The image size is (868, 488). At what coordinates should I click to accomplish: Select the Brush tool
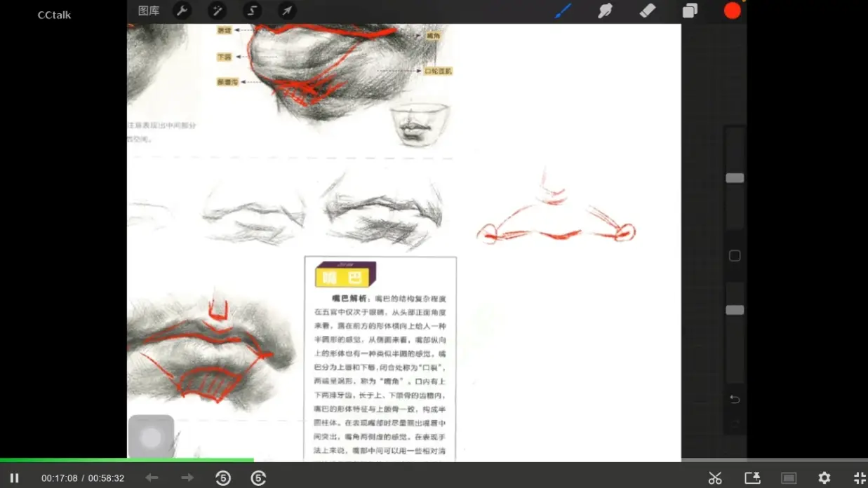[563, 11]
